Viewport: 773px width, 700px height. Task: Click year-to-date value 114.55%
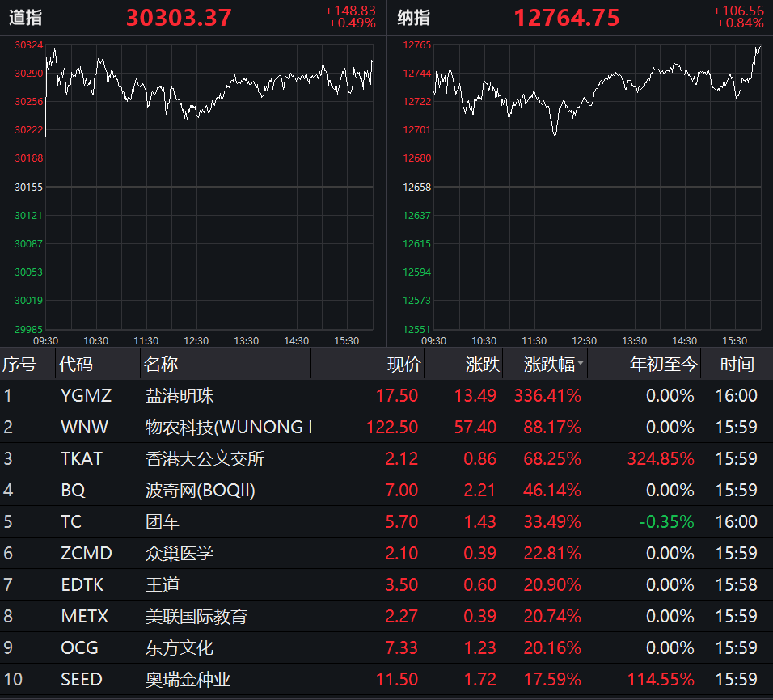coord(661,680)
